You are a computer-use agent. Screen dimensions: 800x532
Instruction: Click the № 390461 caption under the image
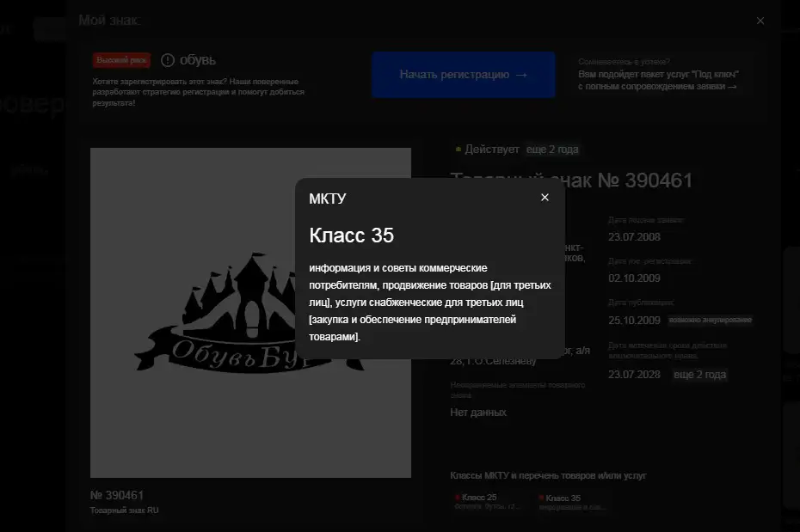[117, 495]
